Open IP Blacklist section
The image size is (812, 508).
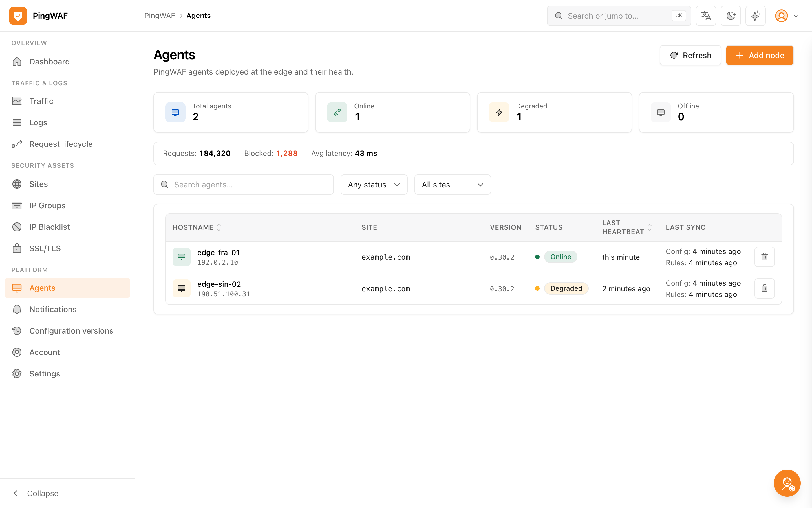67,227
